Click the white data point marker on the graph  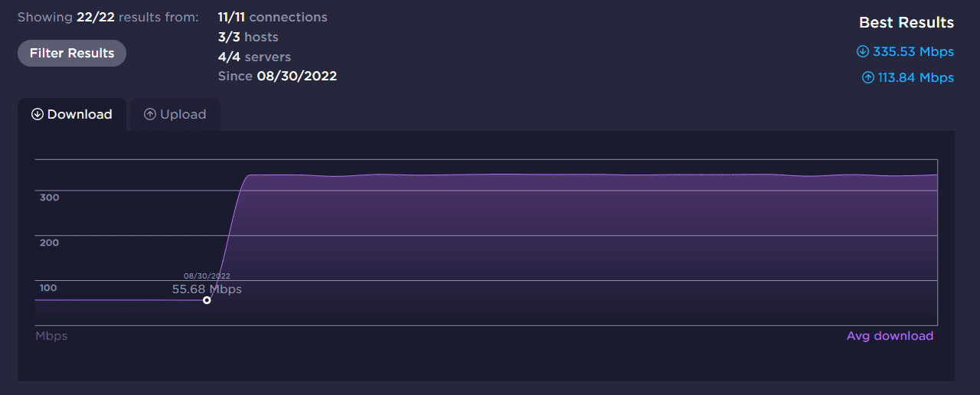(207, 300)
